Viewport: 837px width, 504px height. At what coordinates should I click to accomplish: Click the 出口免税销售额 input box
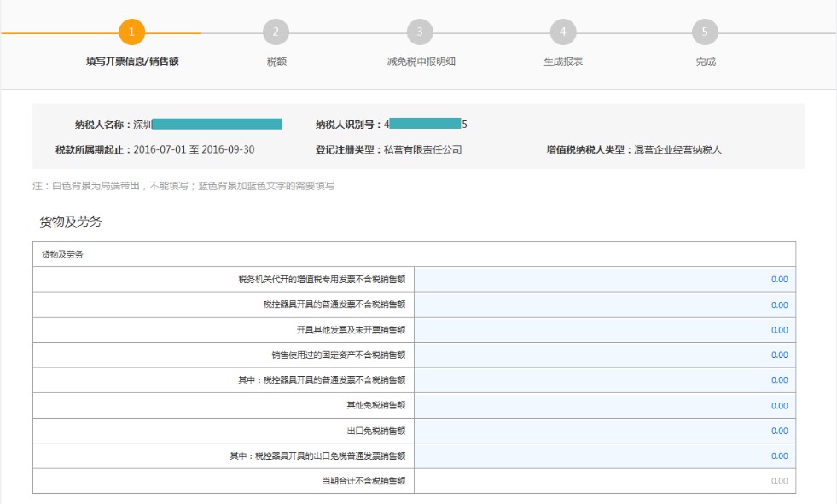[x=605, y=431]
